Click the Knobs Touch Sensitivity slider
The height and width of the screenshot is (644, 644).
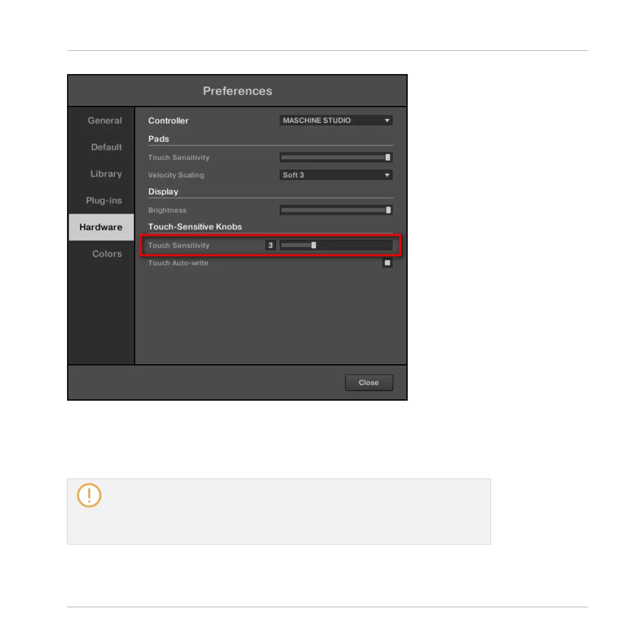click(x=336, y=245)
